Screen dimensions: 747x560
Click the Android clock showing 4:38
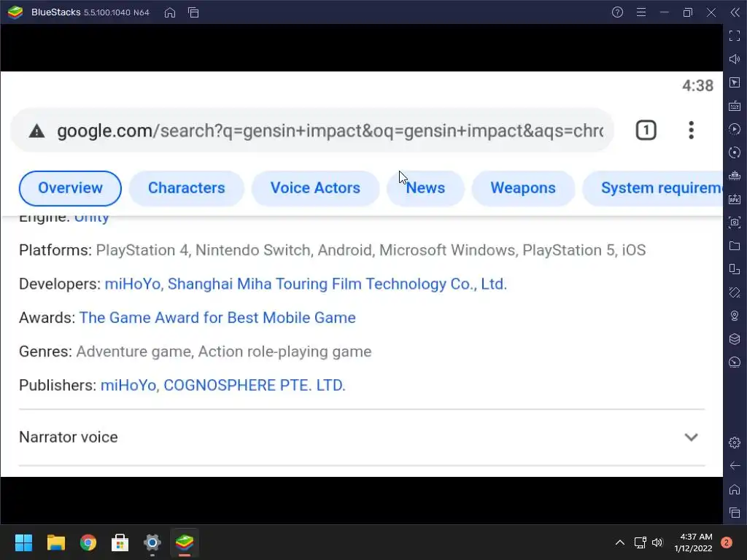697,86
